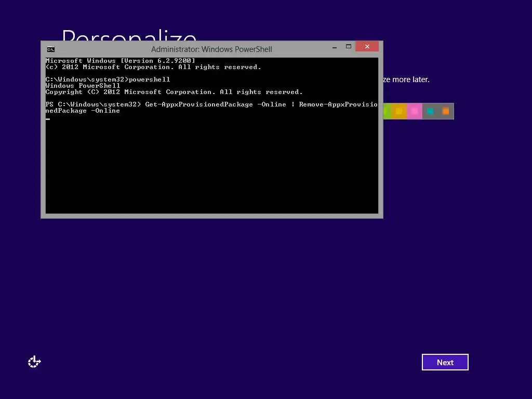Click the 'Windows PowerShell' console line
This screenshot has width=532, height=399.
coord(83,86)
